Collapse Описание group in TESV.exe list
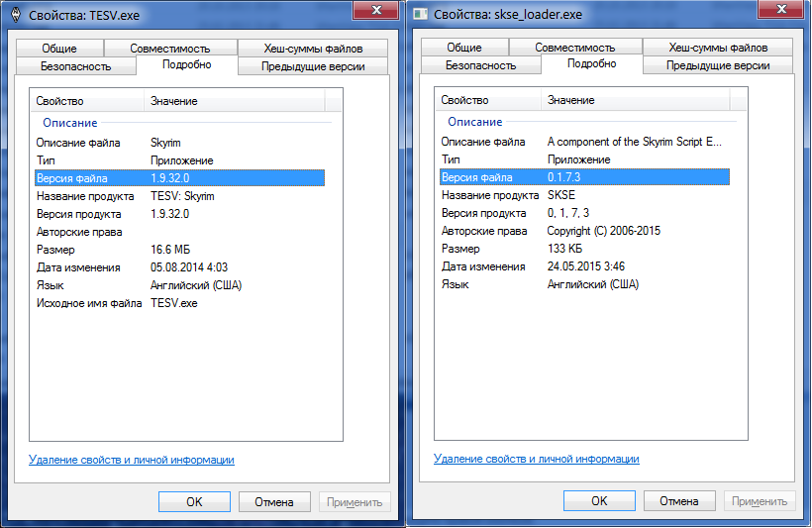 tap(70, 123)
